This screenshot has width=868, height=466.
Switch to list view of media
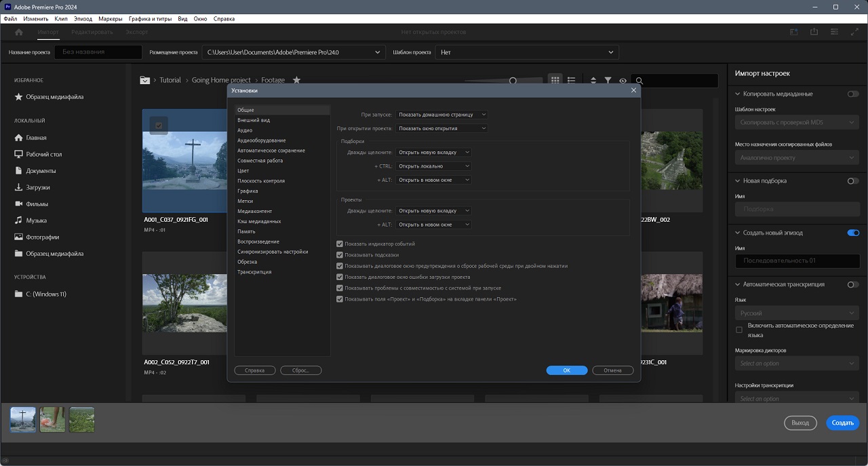pos(571,80)
